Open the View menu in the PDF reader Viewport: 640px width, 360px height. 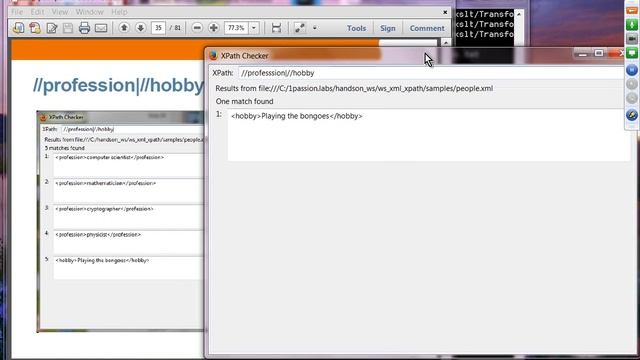[x=60, y=12]
